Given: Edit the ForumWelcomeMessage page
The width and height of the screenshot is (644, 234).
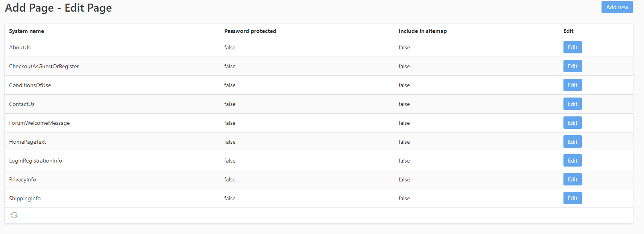Looking at the screenshot, I should pyautogui.click(x=572, y=123).
